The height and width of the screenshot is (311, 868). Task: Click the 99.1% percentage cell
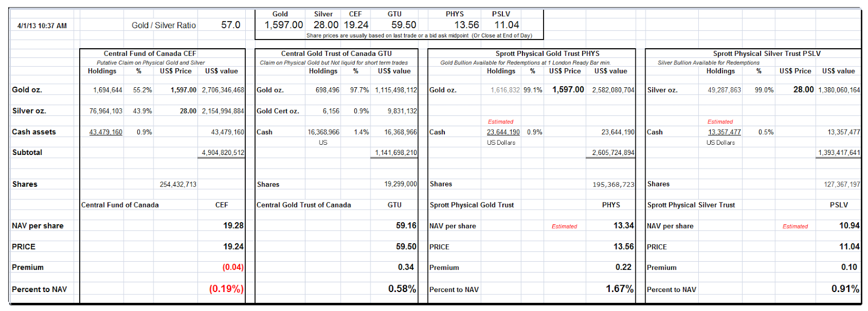[x=533, y=90]
